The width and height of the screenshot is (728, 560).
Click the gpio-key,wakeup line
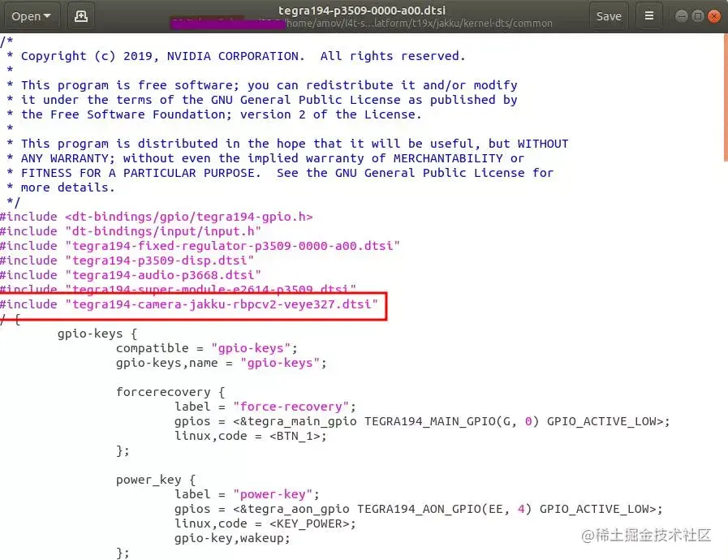[232, 538]
